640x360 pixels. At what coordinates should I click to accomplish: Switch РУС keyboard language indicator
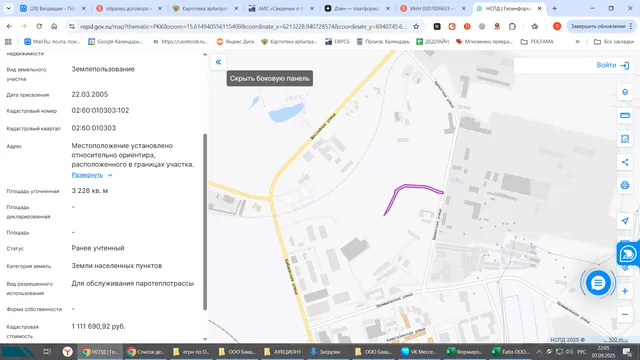click(582, 351)
